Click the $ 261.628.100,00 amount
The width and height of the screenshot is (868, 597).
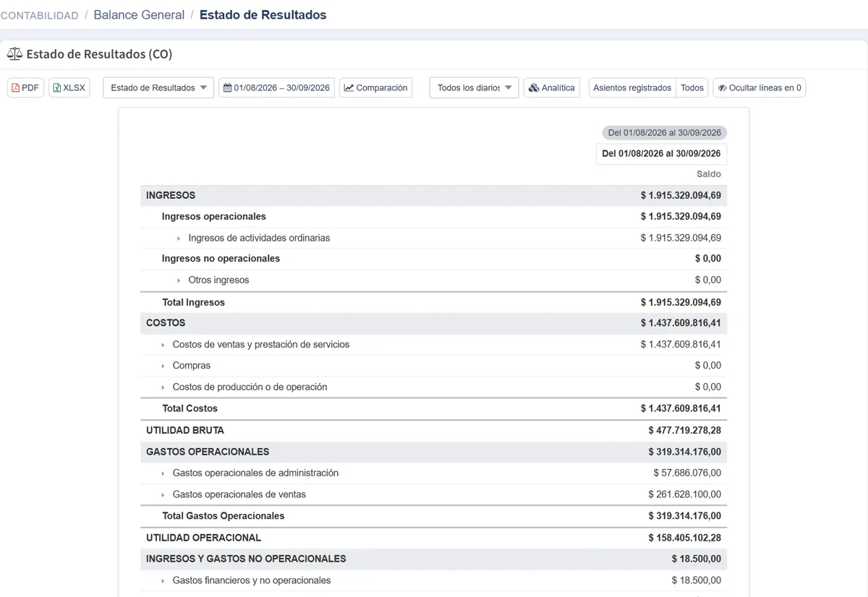[684, 494]
